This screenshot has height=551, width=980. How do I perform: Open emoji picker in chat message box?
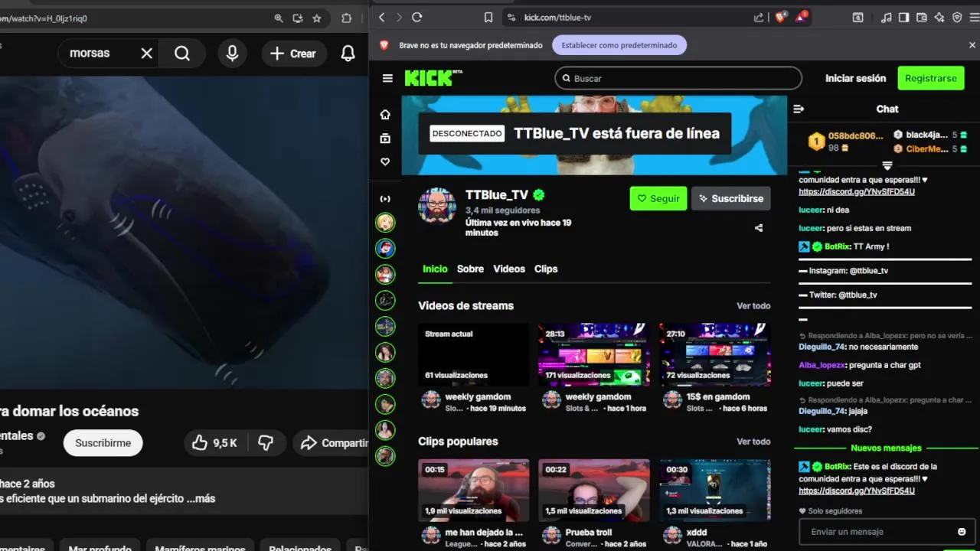coord(962,532)
